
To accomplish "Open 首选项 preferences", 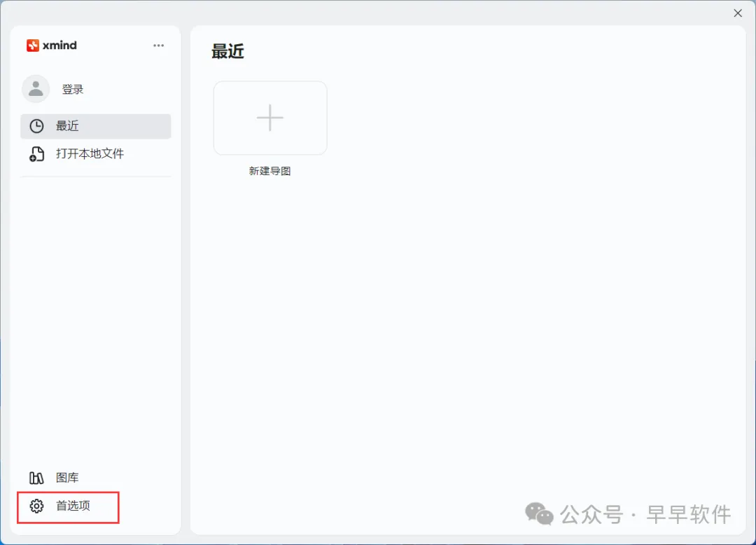I will (69, 507).
